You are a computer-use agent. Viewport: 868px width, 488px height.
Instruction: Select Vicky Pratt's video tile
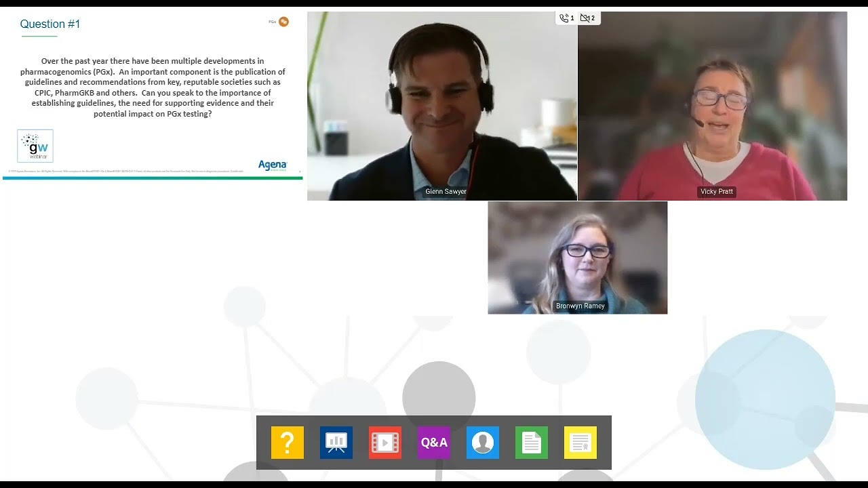[x=713, y=106]
